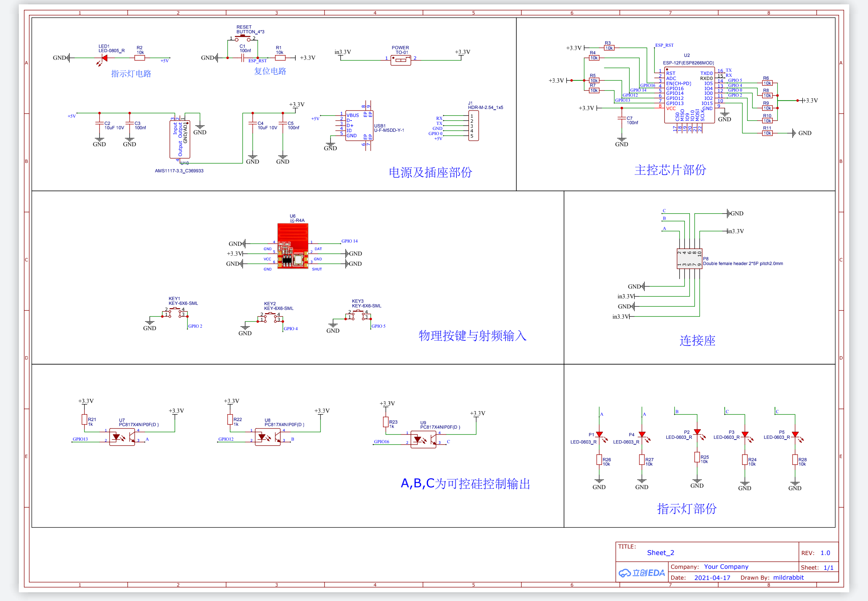Select the R22 1k resistor symbol
868x601 pixels.
[x=230, y=420]
